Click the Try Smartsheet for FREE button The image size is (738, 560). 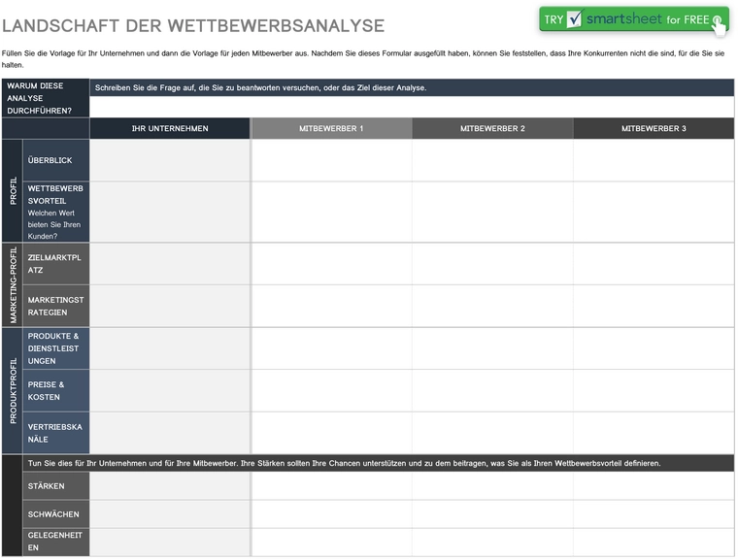point(633,19)
